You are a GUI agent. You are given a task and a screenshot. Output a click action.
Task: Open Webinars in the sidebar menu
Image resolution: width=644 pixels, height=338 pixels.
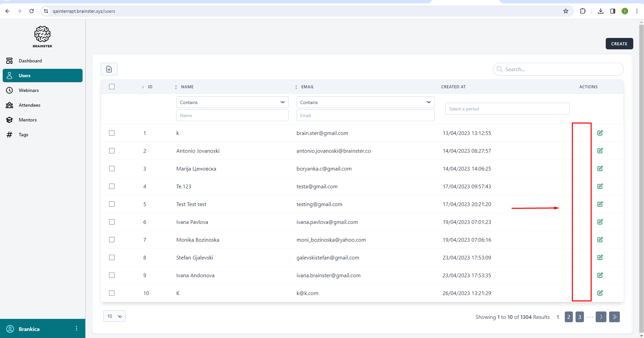pos(29,90)
